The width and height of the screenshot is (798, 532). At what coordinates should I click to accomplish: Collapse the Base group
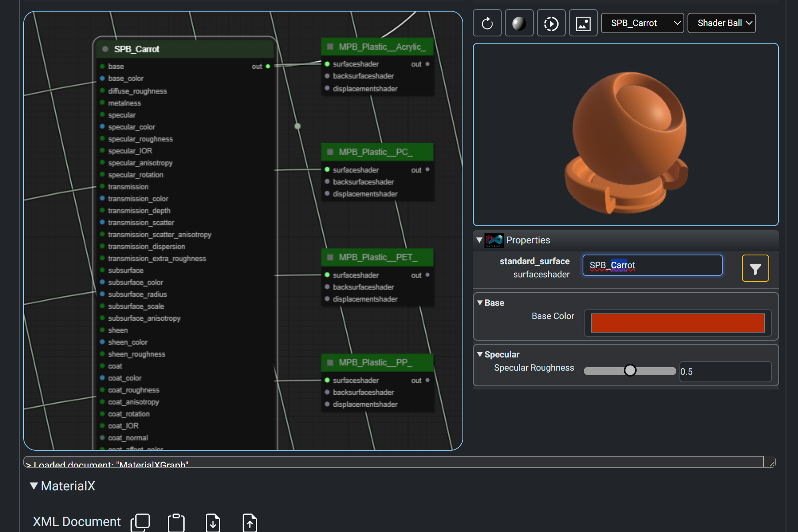pos(480,303)
